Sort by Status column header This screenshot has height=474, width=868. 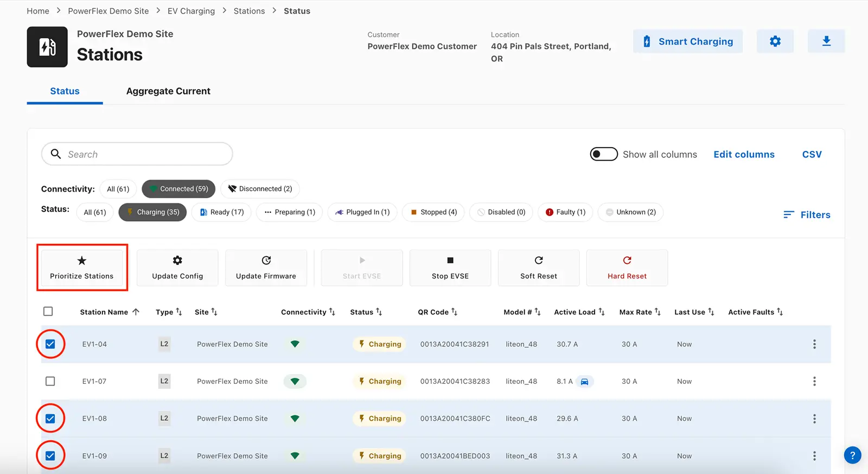tap(366, 312)
